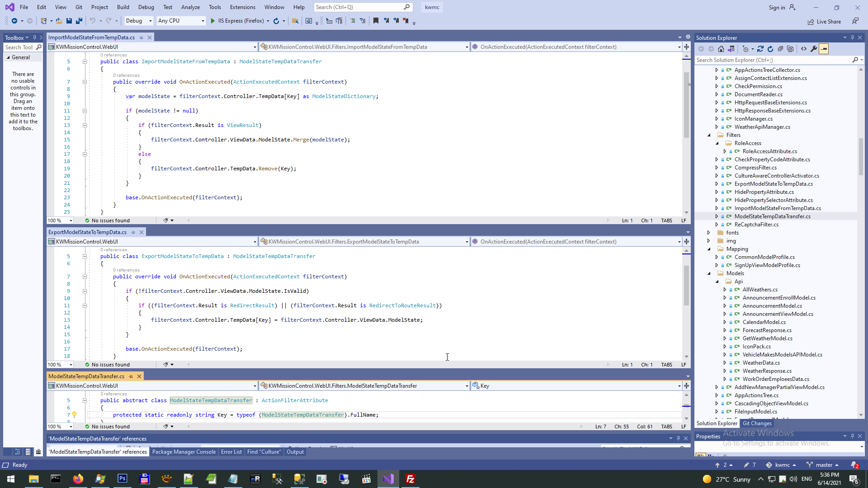The height and width of the screenshot is (488, 868).
Task: Open Properties wrench icon in Solution Explorer
Action: (814, 49)
